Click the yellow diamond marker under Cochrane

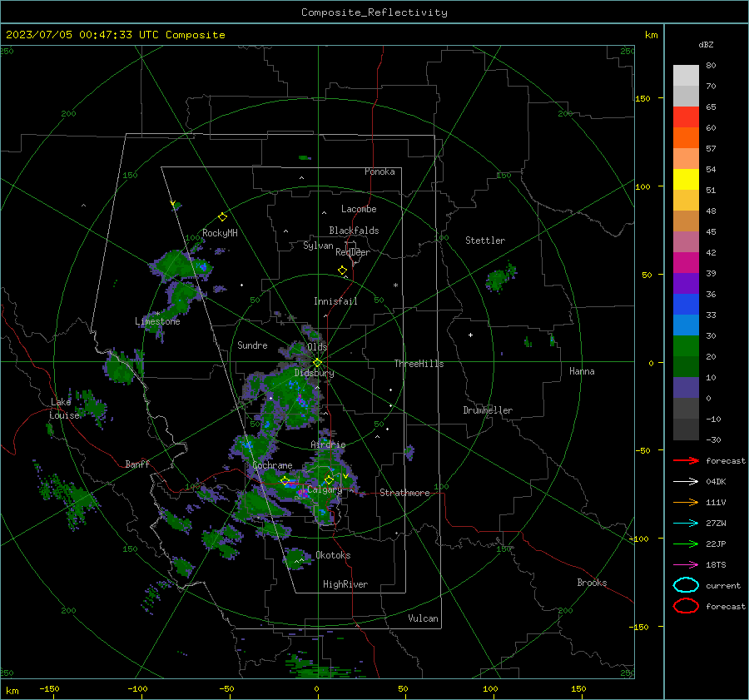pos(285,481)
